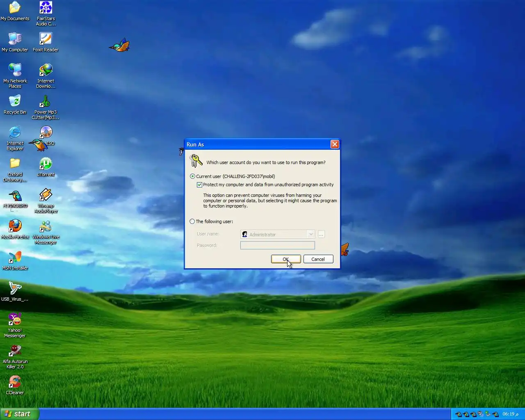The height and width of the screenshot is (420, 525).
Task: Confirm Run As with OK button
Action: (x=286, y=259)
